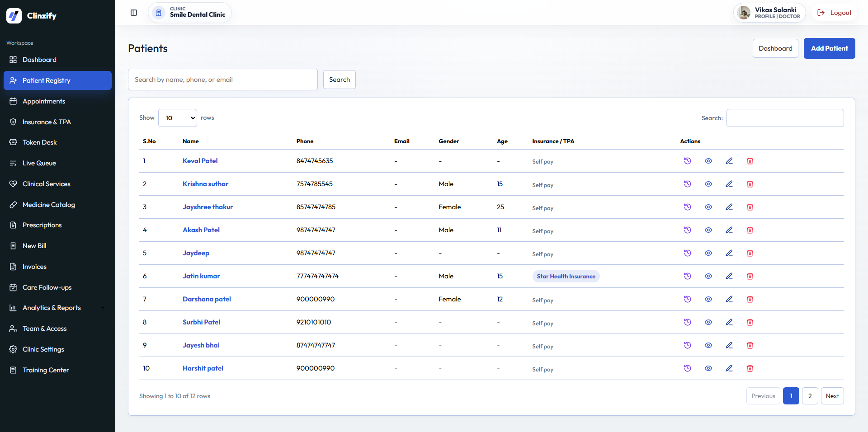Viewport: 868px width, 432px height.
Task: Open Jaydeep patient link
Action: (x=196, y=253)
